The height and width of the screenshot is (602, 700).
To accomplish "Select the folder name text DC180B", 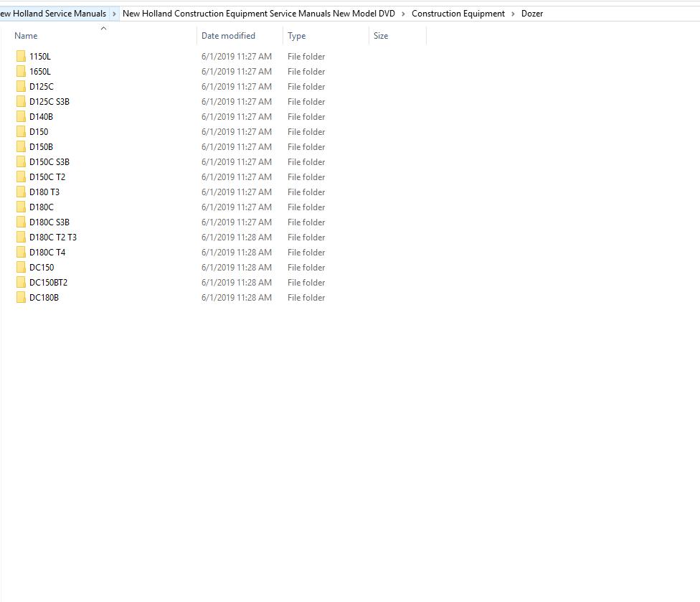I will (x=44, y=298).
